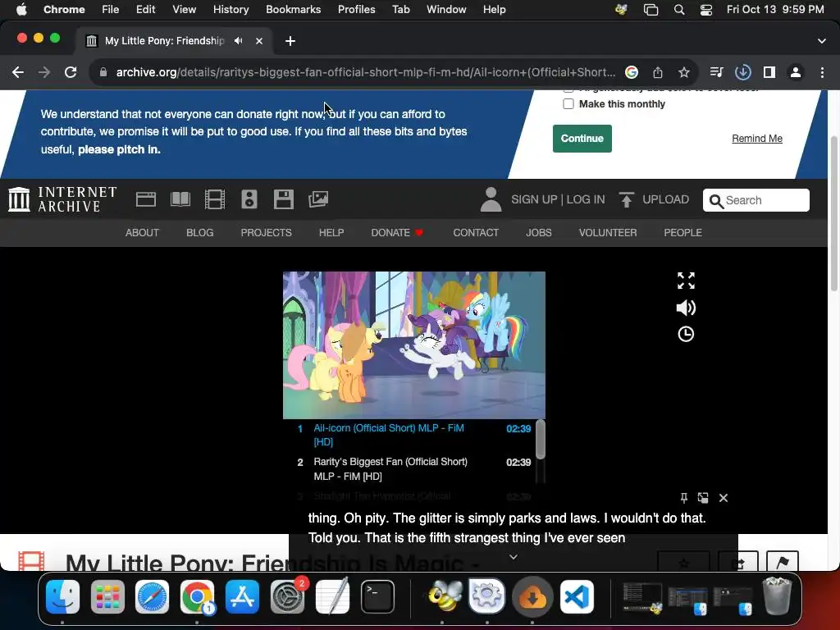Expand the tab search dropdown arrow
Image resolution: width=840 pixels, height=630 pixels.
tap(822, 41)
